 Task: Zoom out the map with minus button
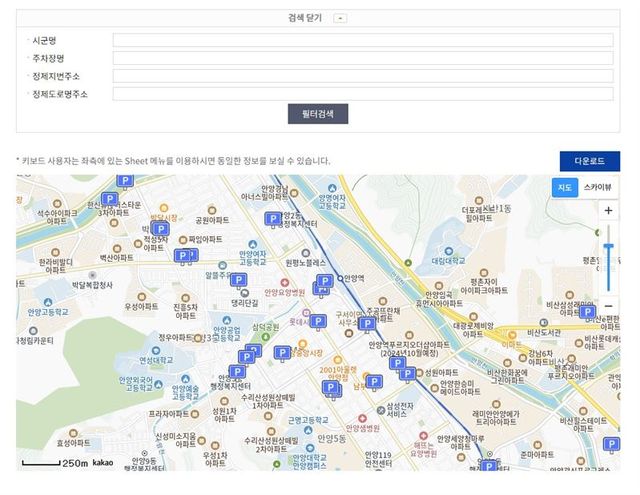[607, 306]
